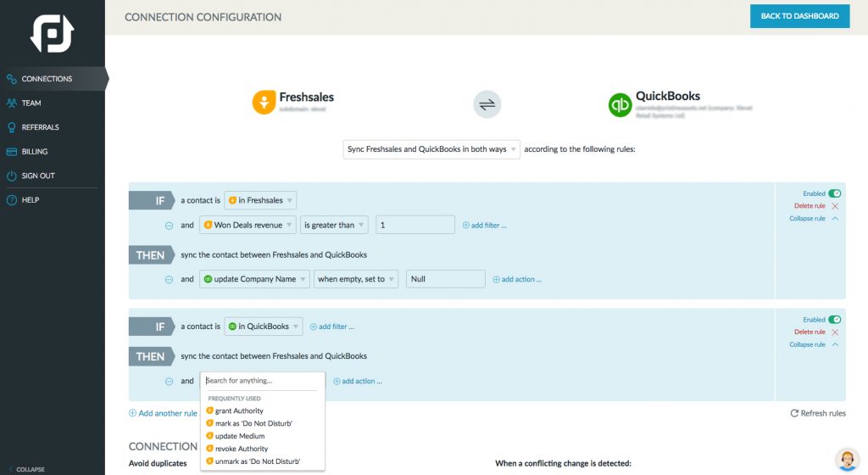Screen dimensions: 868x475
Task: Open the 'in QuickBooks' source dropdown
Action: (264, 327)
